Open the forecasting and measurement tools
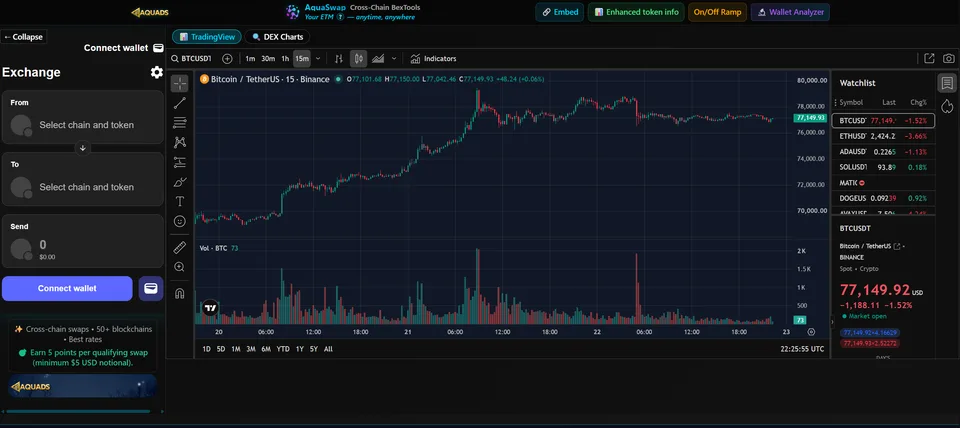Screen dimensions: 960x428 [179, 162]
